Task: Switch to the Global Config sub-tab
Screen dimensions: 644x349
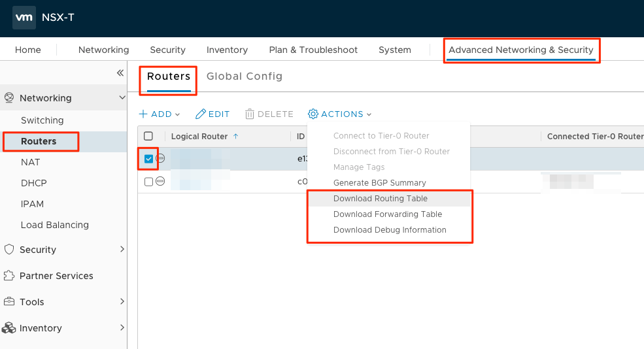Action: coord(245,76)
